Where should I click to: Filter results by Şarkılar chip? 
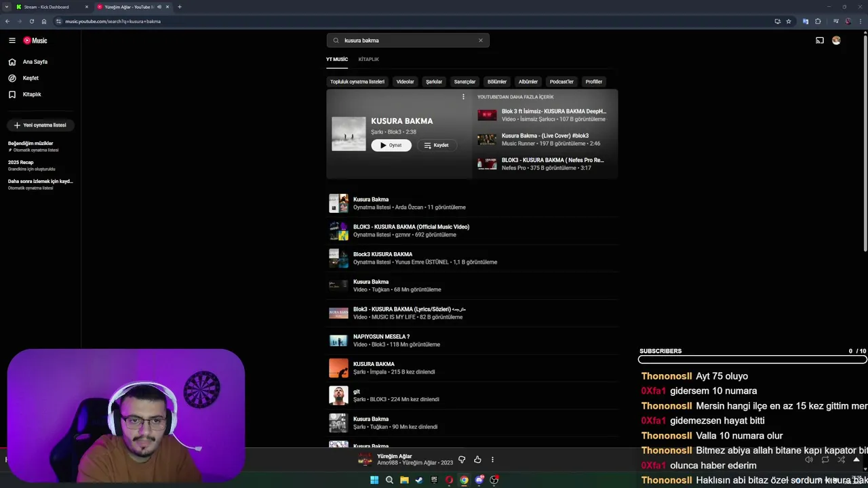[434, 81]
